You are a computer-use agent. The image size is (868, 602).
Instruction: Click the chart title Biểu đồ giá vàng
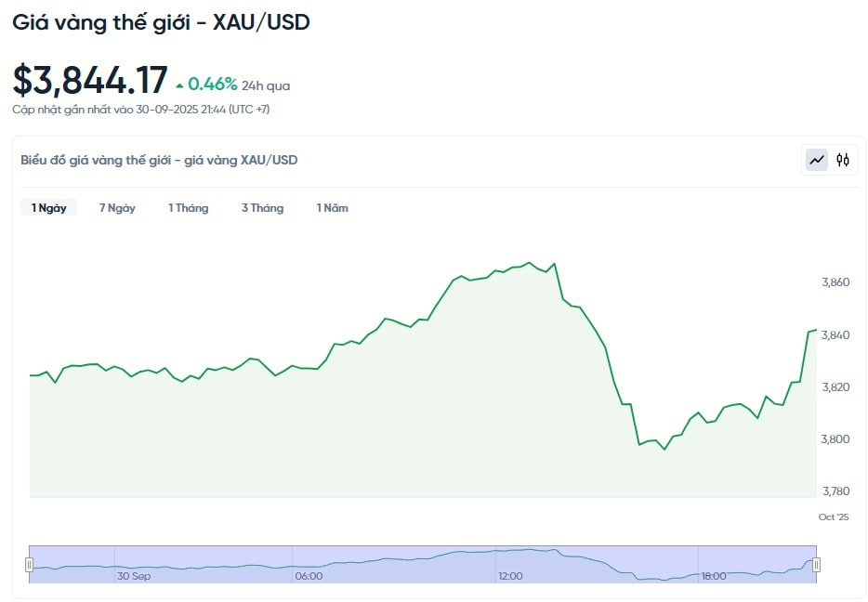click(x=159, y=160)
